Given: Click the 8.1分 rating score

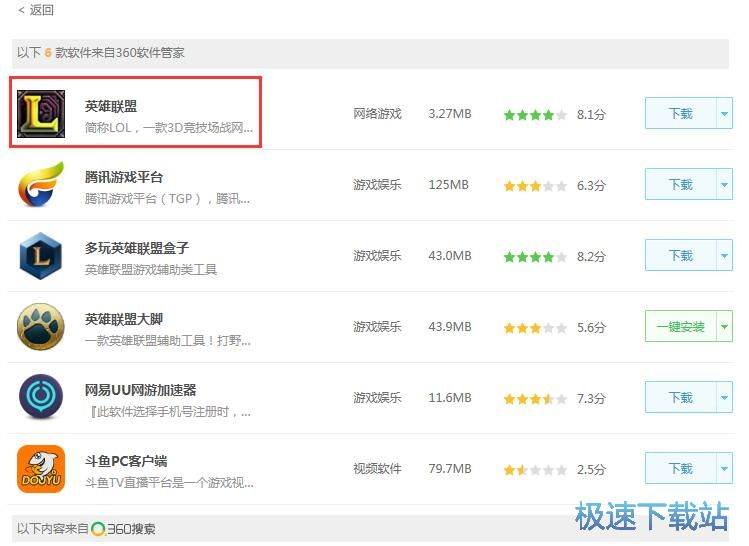Looking at the screenshot, I should [591, 114].
